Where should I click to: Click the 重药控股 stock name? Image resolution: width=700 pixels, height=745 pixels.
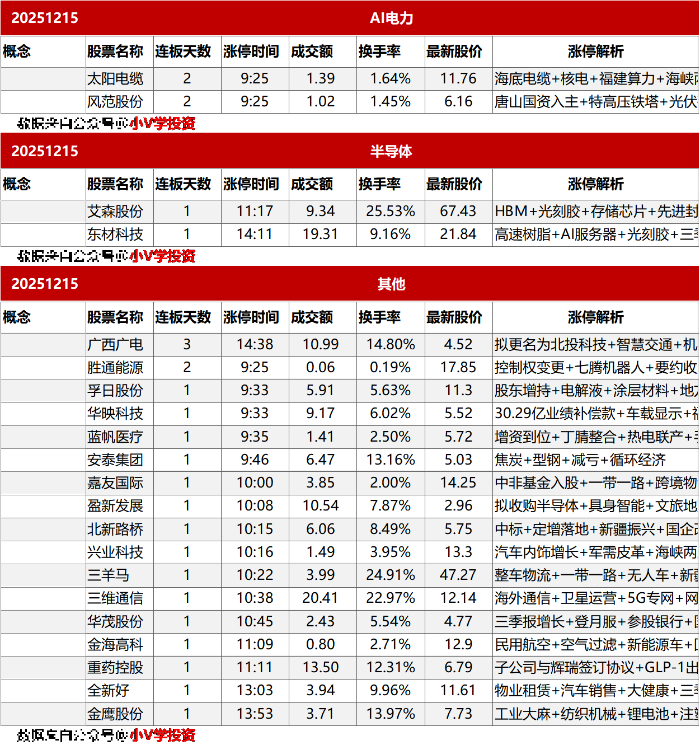click(116, 667)
